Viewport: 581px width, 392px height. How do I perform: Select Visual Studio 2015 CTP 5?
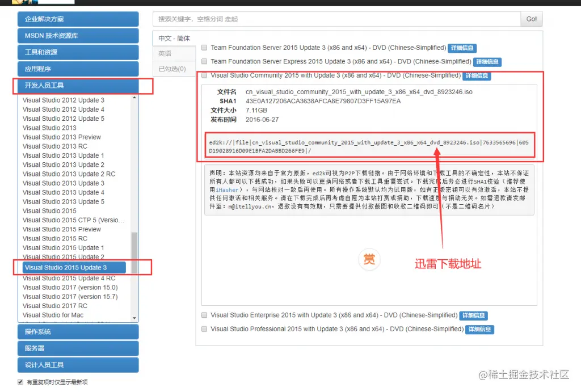pyautogui.click(x=73, y=220)
